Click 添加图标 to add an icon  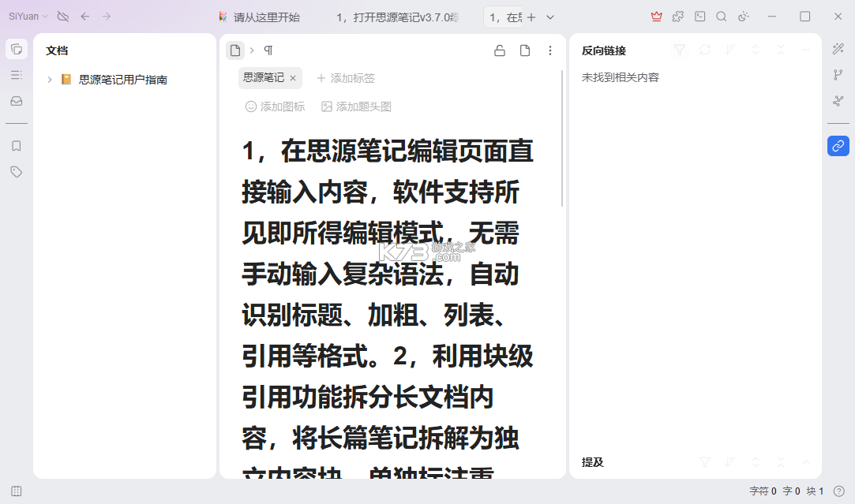tap(275, 106)
